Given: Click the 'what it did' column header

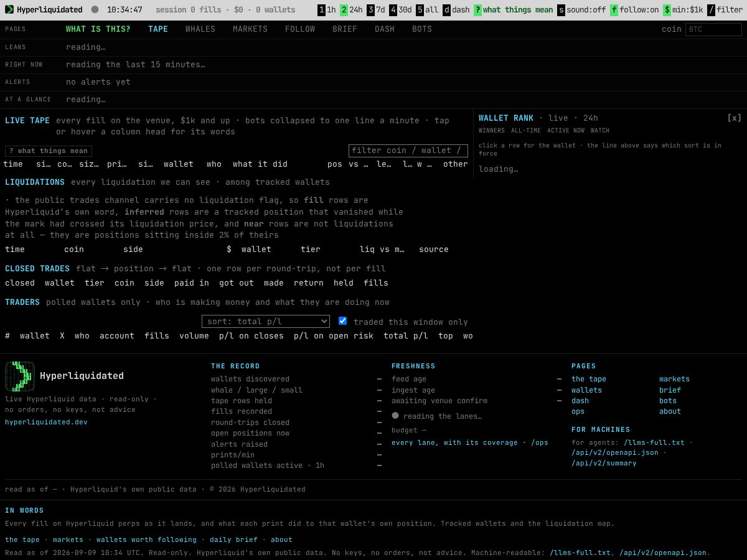Looking at the screenshot, I should pos(260,164).
